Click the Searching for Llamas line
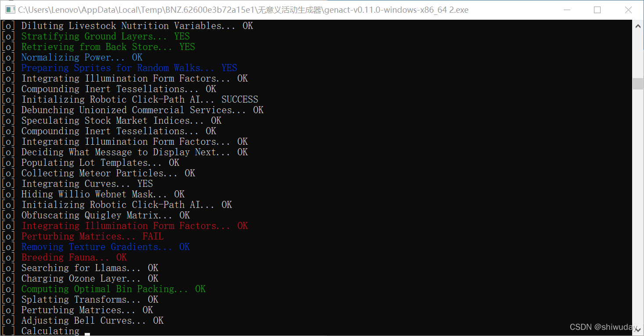 click(80, 268)
